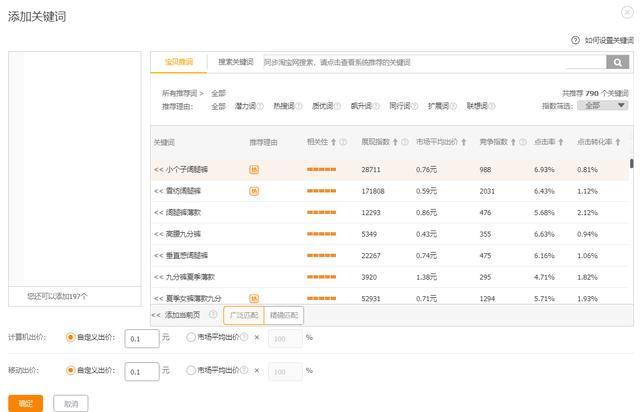
Task: Click orange 确定 confirm button
Action: pos(25,403)
